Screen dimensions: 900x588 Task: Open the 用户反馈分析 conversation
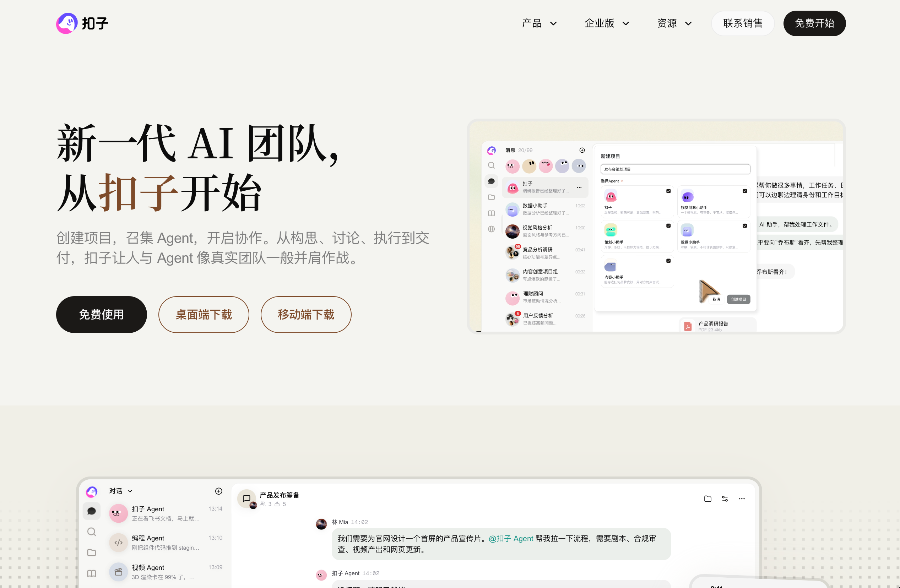point(545,319)
